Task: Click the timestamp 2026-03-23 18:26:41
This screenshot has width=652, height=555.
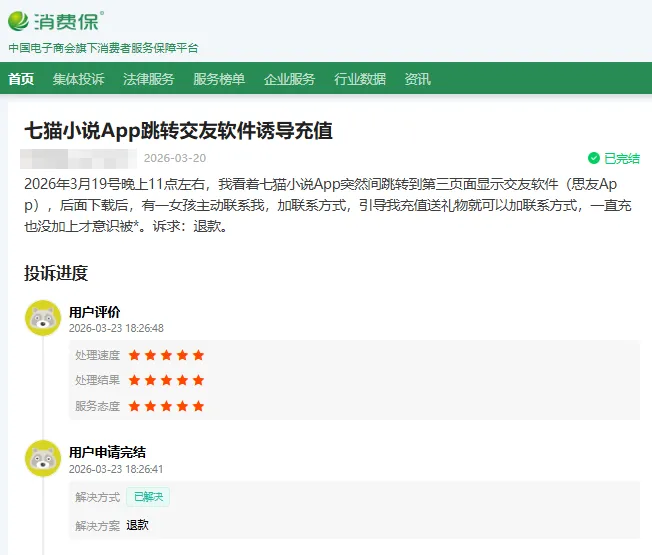Action: tap(116, 469)
